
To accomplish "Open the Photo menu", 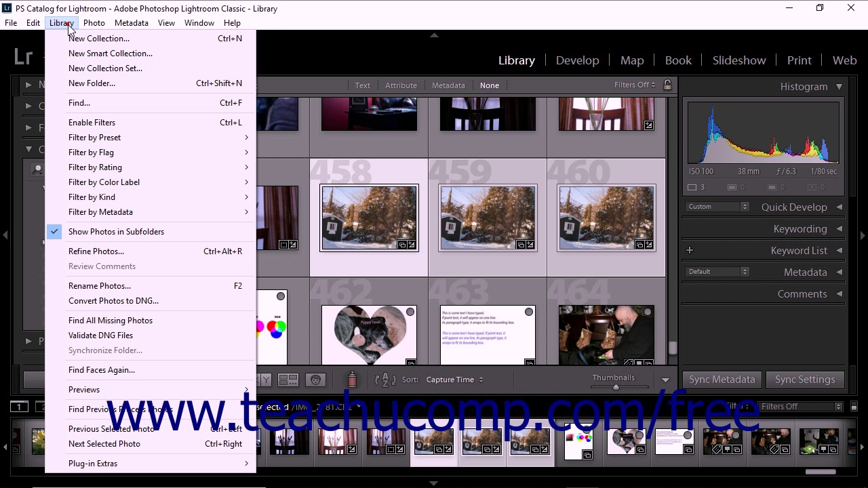I will pyautogui.click(x=94, y=23).
